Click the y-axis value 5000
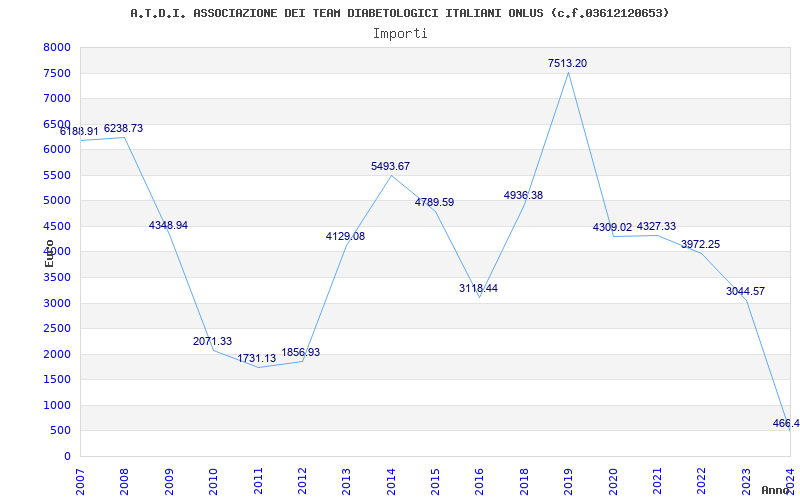 tap(57, 201)
